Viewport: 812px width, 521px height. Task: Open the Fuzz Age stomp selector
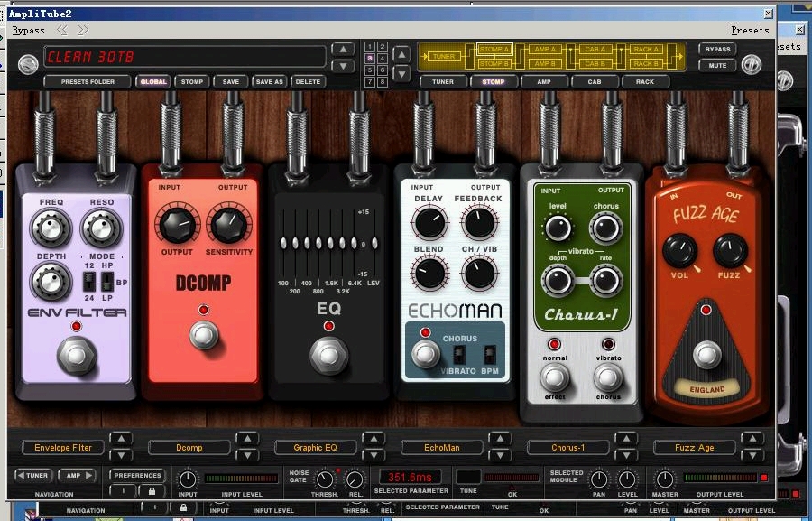pos(694,447)
